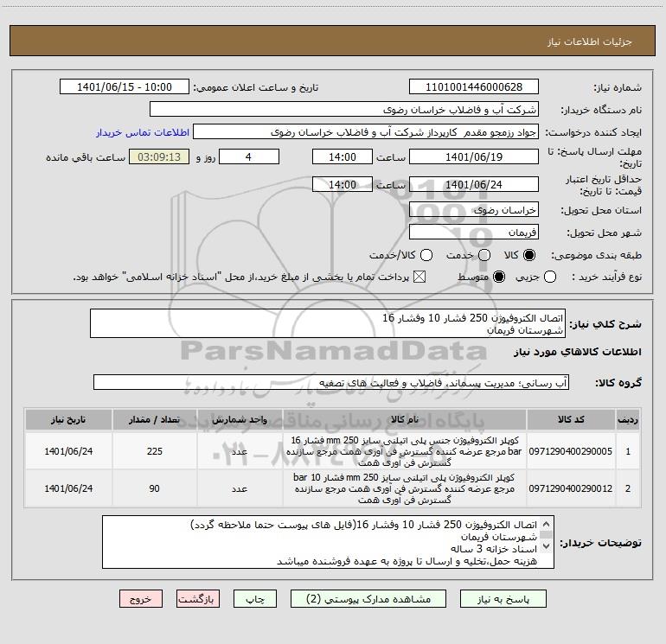Viewport: 666px width, 644px height.
Task: Click the تعداد / مقدار column header
Action: click(154, 419)
